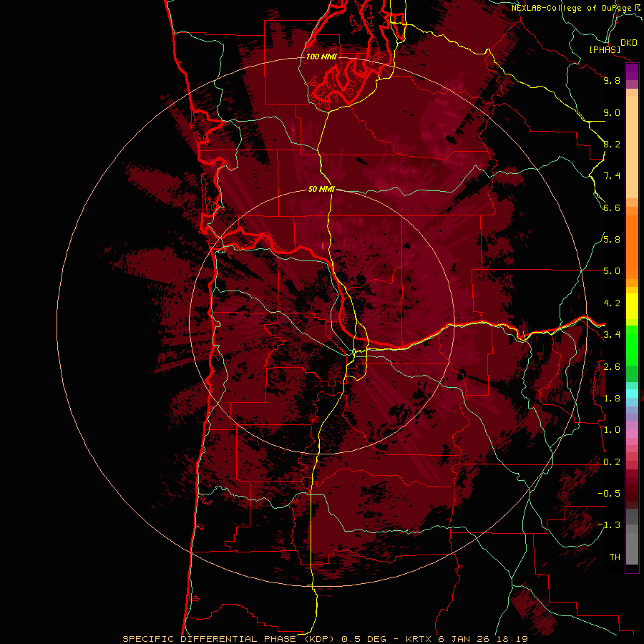644x644 pixels.
Task: Click the 1.0 legend value
Action: [x=612, y=430]
